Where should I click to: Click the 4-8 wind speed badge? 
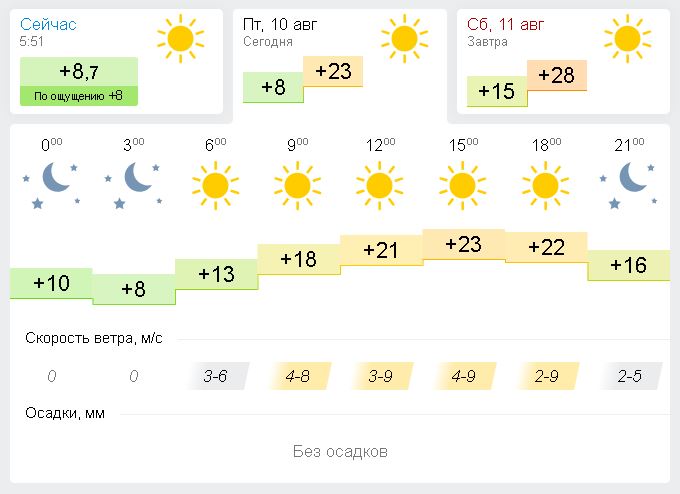point(297,376)
